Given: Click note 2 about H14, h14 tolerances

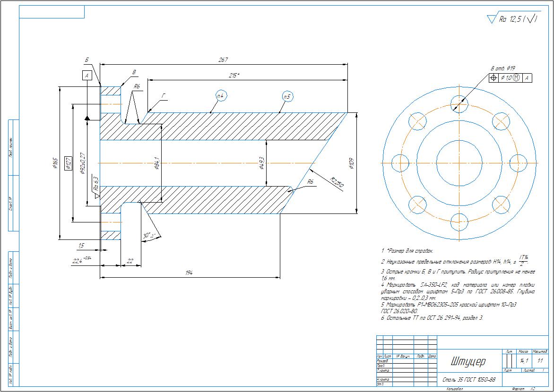Looking at the screenshot, I should click(x=455, y=261).
